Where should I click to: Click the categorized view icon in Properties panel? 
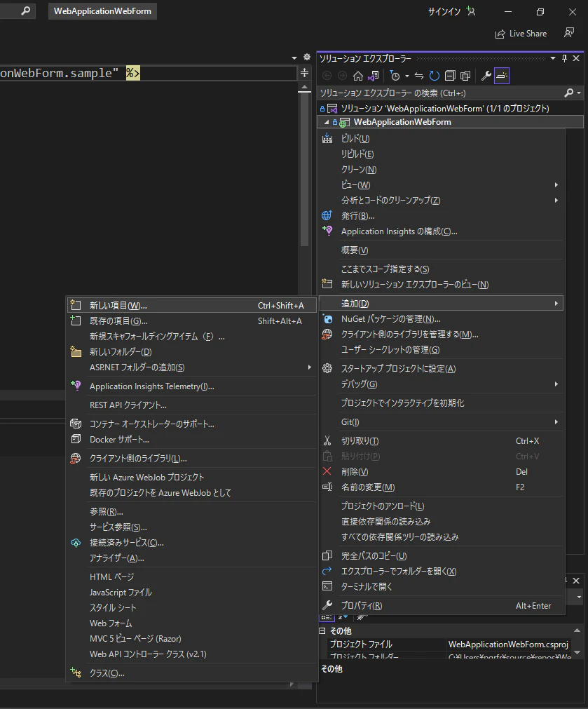point(327,617)
